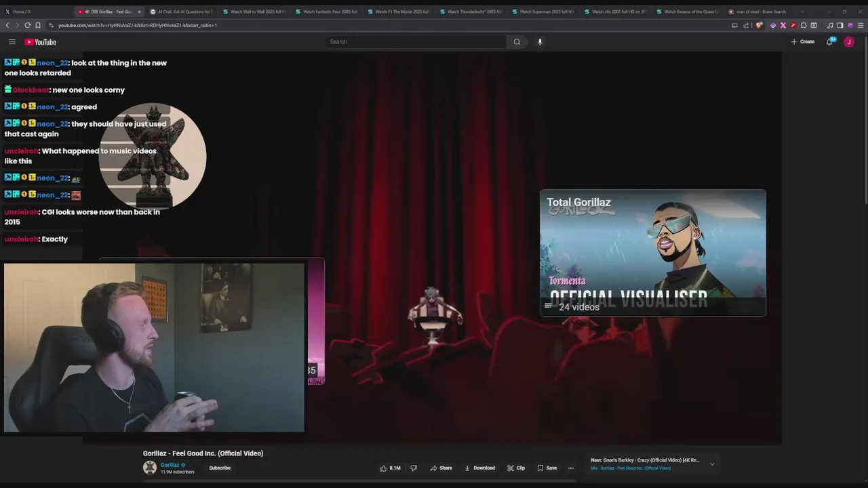Open picture-in-picture icon in address bar
This screenshot has width=868, height=488.
[x=734, y=25]
